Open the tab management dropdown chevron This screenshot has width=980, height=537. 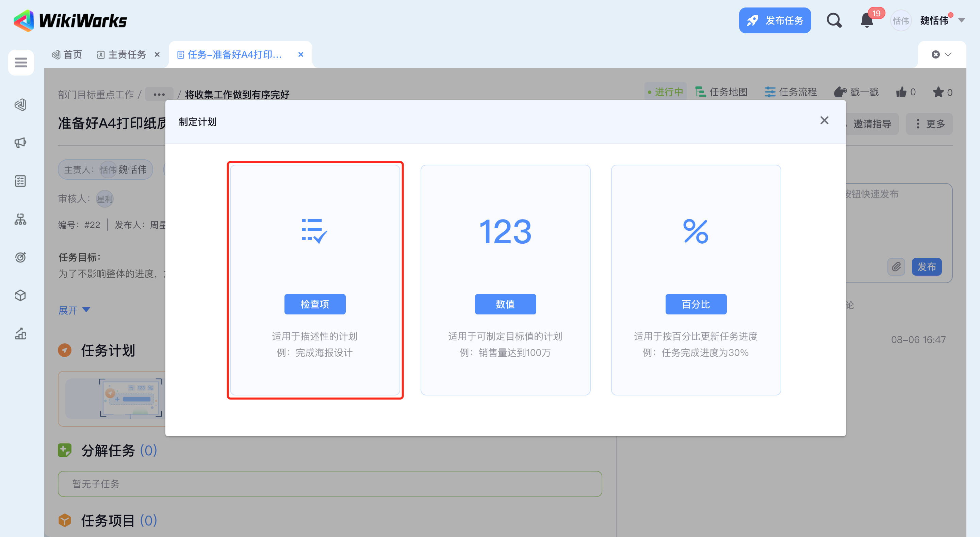click(948, 54)
